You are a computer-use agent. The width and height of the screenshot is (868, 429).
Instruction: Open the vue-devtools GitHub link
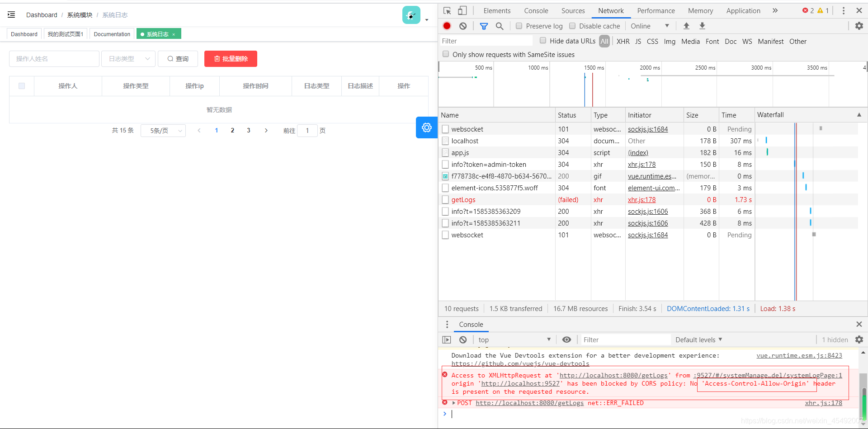tap(520, 363)
